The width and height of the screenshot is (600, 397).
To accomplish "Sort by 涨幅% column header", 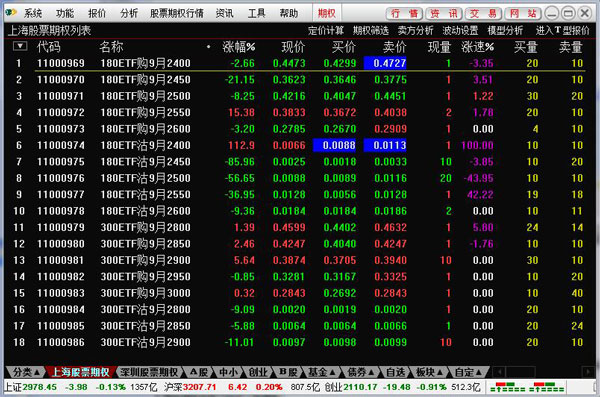I will [x=239, y=47].
